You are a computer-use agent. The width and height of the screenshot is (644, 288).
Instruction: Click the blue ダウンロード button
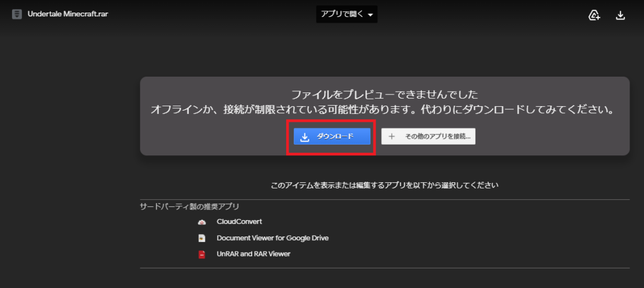(332, 137)
